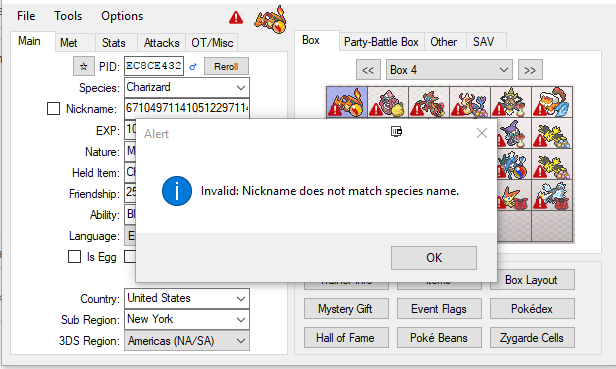Toggle the shiny star button next to PID
Image resolution: width=616 pixels, height=369 pixels.
coord(84,66)
